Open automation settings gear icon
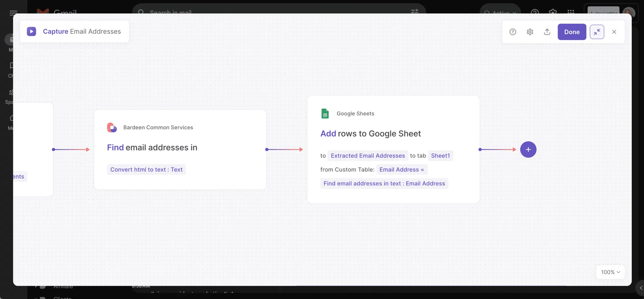This screenshot has height=299, width=644. pos(530,32)
